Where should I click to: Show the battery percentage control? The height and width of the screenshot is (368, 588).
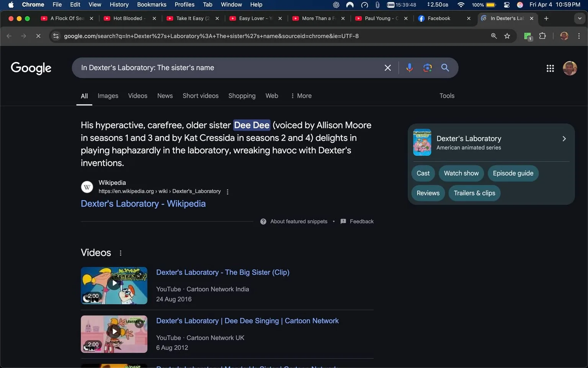point(483,5)
